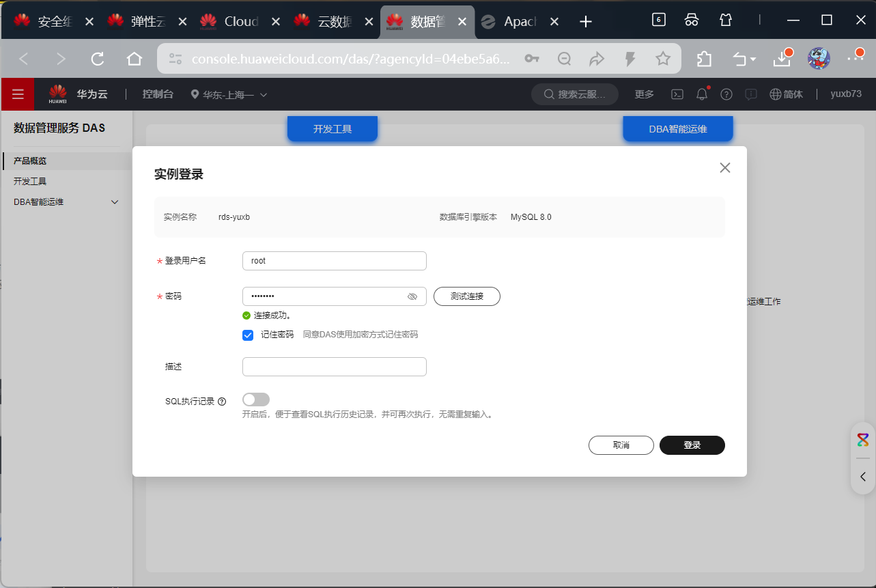Enable the SQL执行记录 switch
The height and width of the screenshot is (588, 876).
(256, 400)
